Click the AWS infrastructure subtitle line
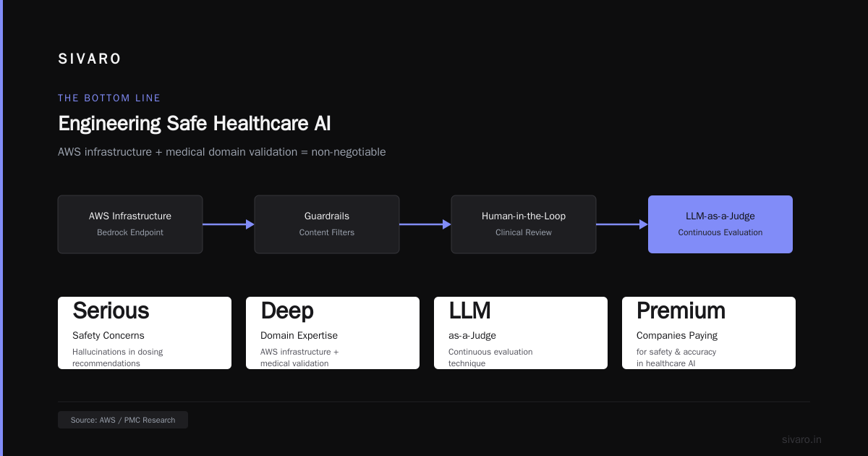868x456 pixels. pyautogui.click(x=222, y=152)
